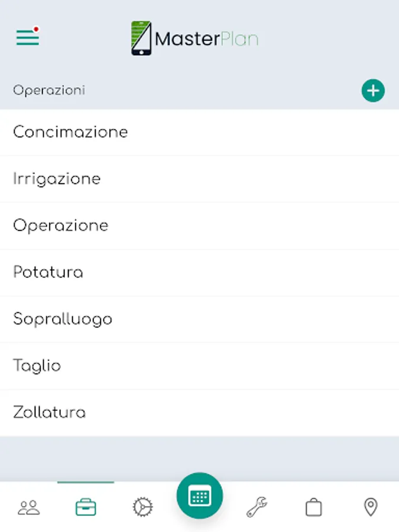Add a new operation with plus button

pyautogui.click(x=373, y=91)
